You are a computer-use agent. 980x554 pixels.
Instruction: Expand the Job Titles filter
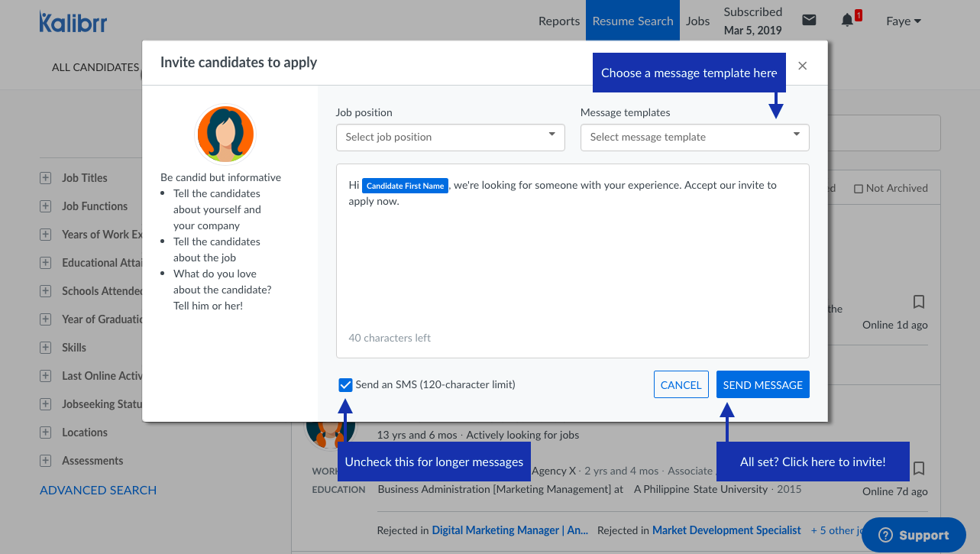[x=46, y=178]
